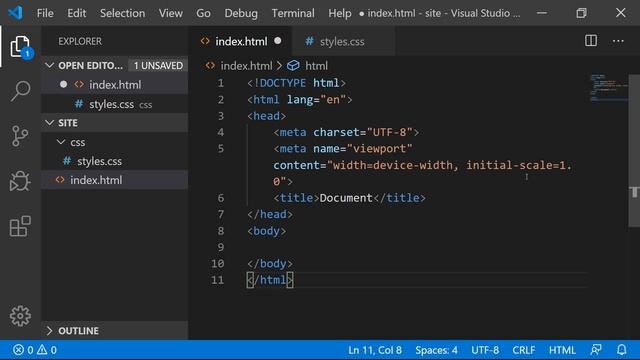Open the Help menu
The width and height of the screenshot is (640, 360).
pyautogui.click(x=340, y=13)
